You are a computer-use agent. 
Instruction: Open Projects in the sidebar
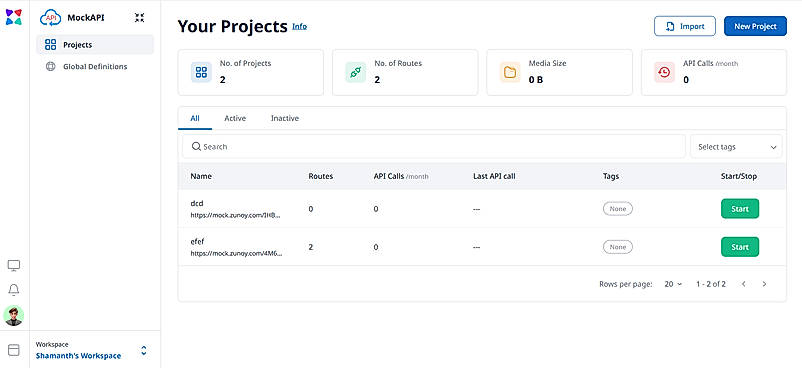95,45
